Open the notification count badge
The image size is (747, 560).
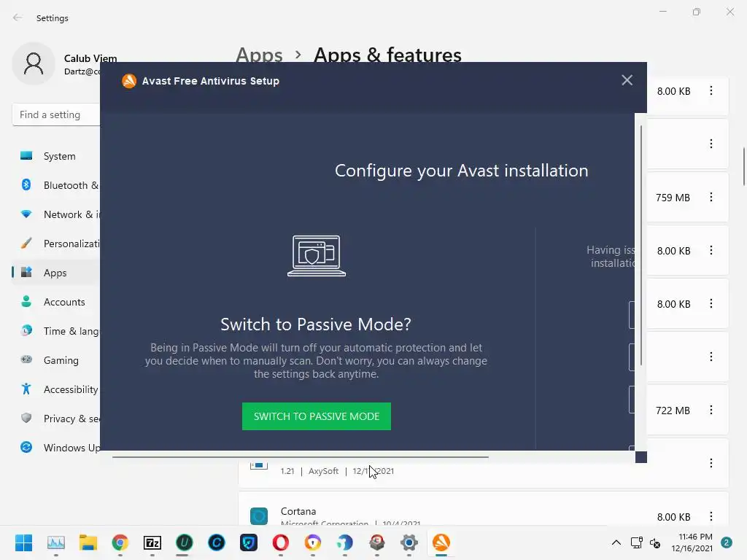(x=727, y=542)
